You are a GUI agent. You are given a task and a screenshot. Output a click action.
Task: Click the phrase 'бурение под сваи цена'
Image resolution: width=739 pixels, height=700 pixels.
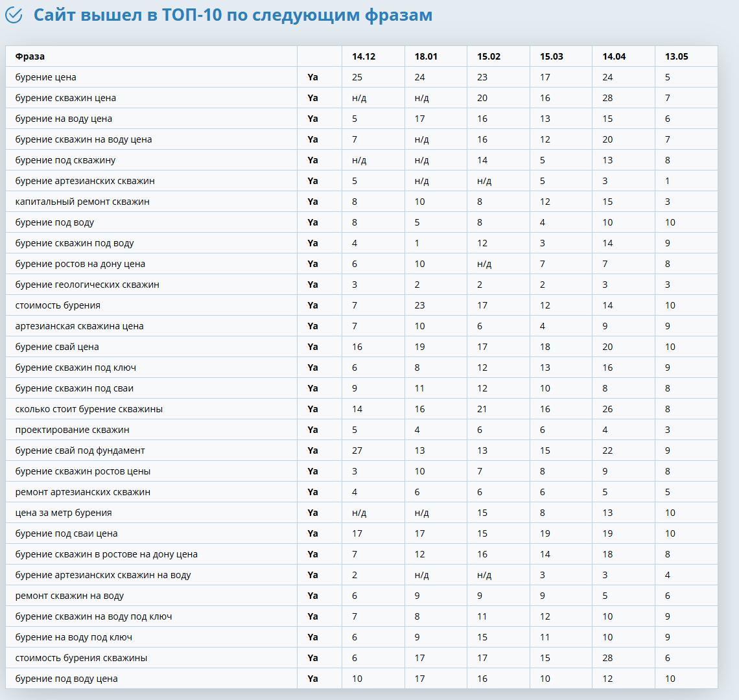[x=67, y=533]
